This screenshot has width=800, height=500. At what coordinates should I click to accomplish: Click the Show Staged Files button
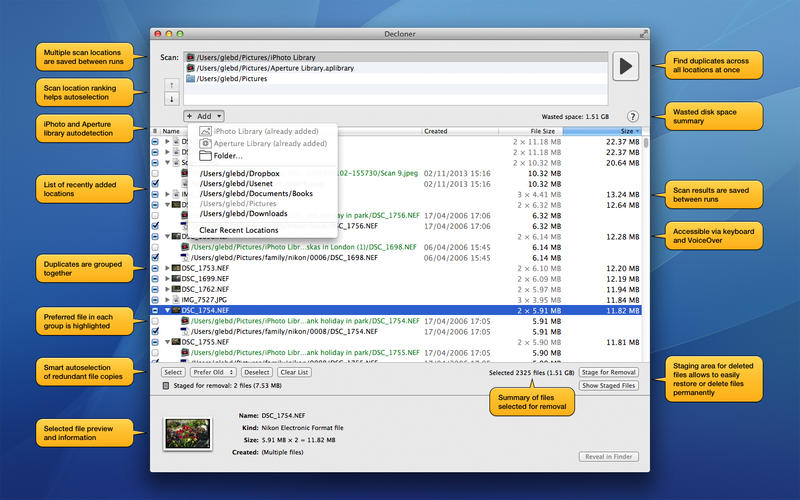pyautogui.click(x=608, y=385)
